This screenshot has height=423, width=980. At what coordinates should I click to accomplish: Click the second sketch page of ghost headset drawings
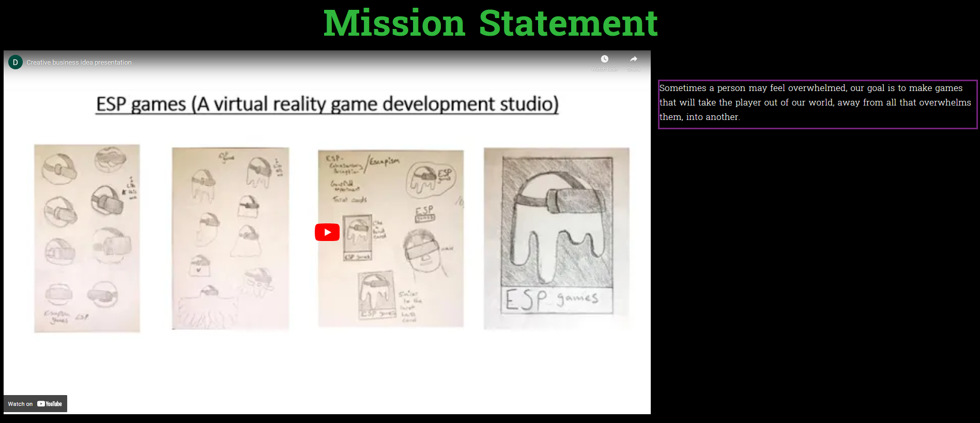(231, 238)
